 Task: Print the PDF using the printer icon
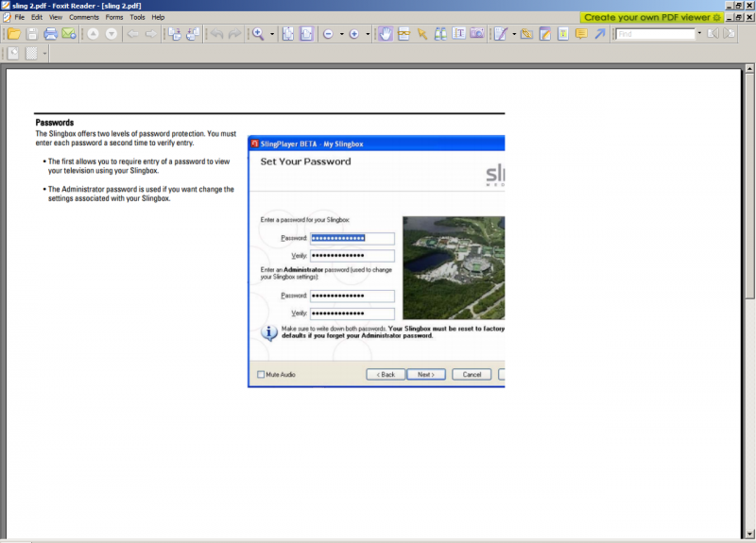(51, 34)
